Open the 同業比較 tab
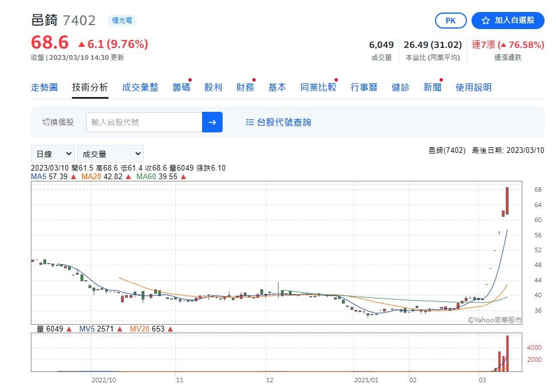The width and height of the screenshot is (556, 392). [x=318, y=87]
